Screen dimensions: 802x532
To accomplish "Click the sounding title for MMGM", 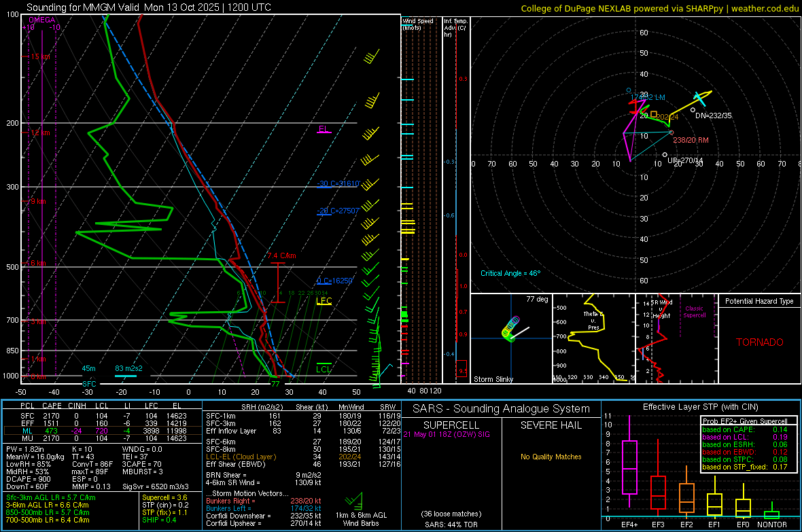I will [x=148, y=7].
